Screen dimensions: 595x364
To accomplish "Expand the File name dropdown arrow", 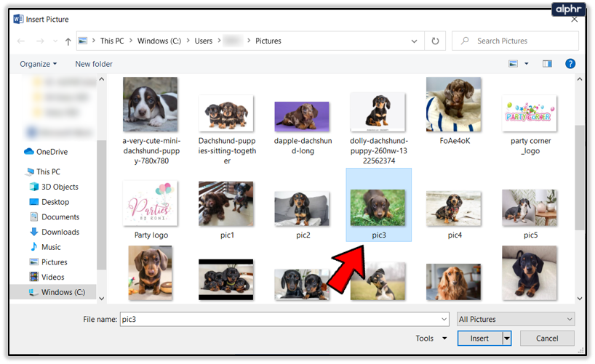I will [444, 319].
